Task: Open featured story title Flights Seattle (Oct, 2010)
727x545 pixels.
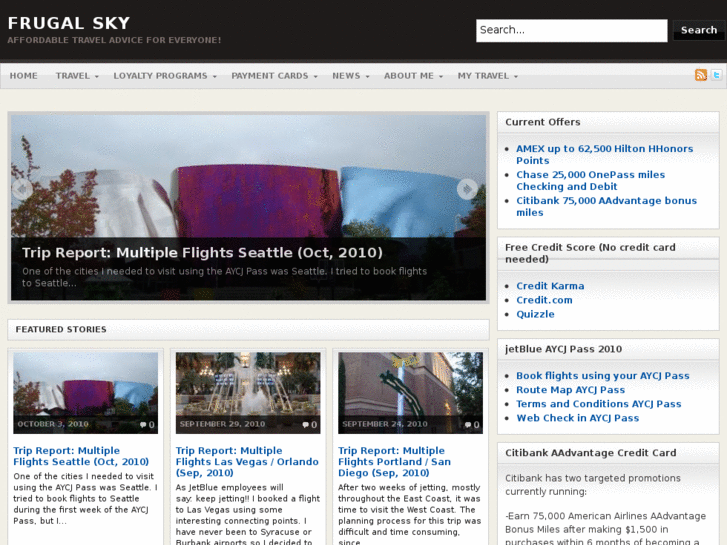Action: click(x=81, y=456)
